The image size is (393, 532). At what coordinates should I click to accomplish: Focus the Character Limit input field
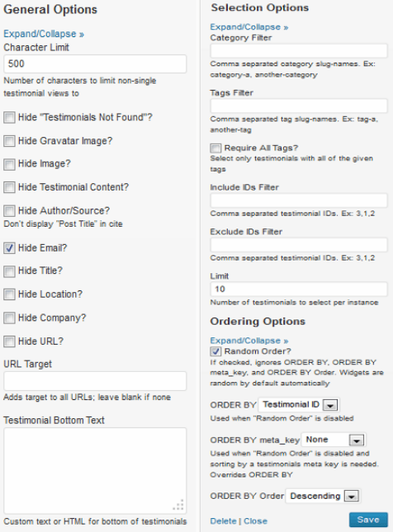tap(95, 64)
